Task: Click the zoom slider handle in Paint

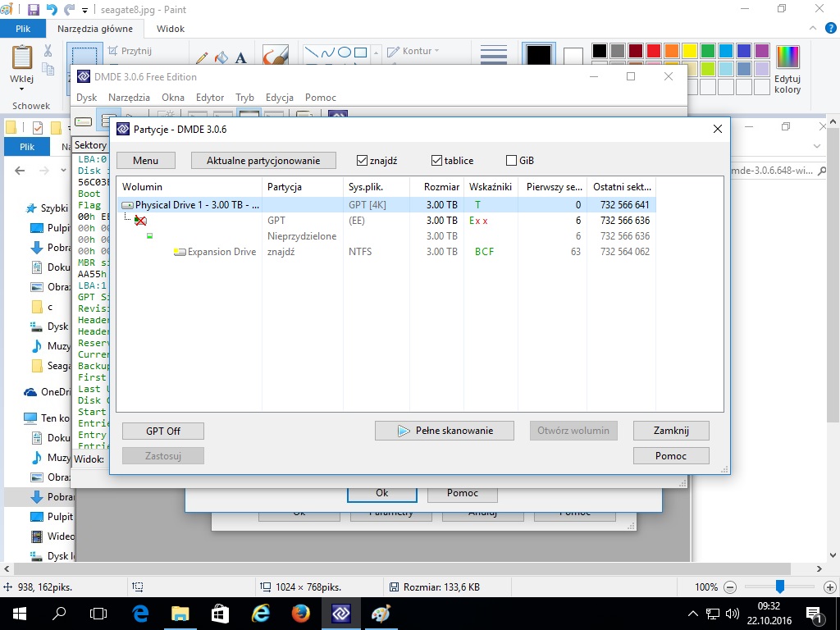Action: coord(780,587)
